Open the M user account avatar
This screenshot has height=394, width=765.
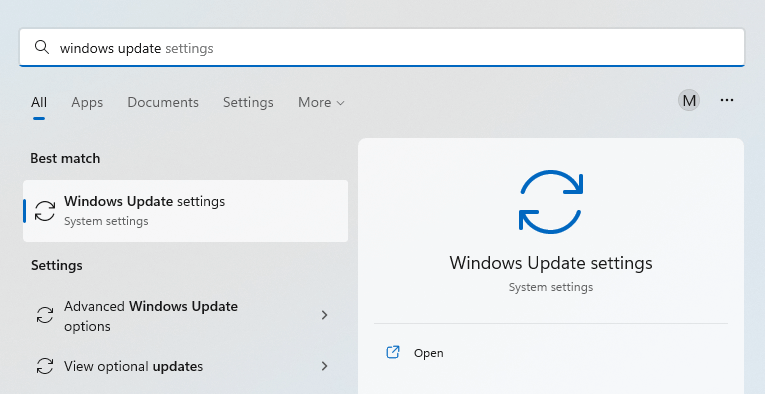pyautogui.click(x=689, y=100)
